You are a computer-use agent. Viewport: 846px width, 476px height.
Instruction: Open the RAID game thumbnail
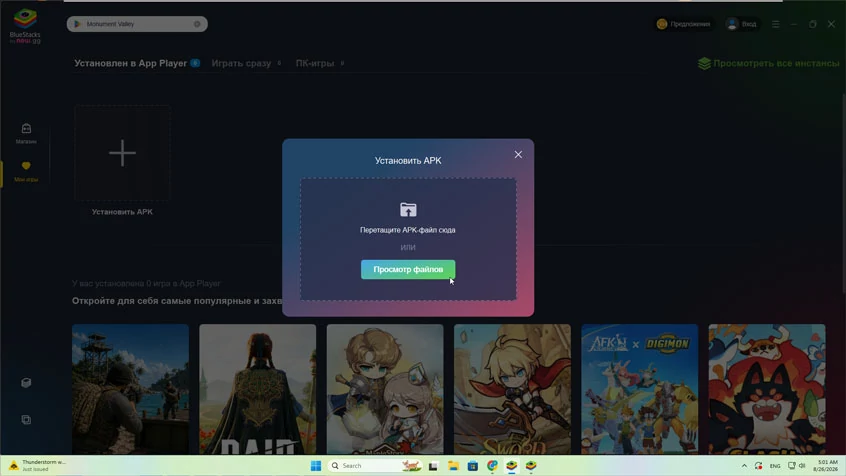[257, 389]
